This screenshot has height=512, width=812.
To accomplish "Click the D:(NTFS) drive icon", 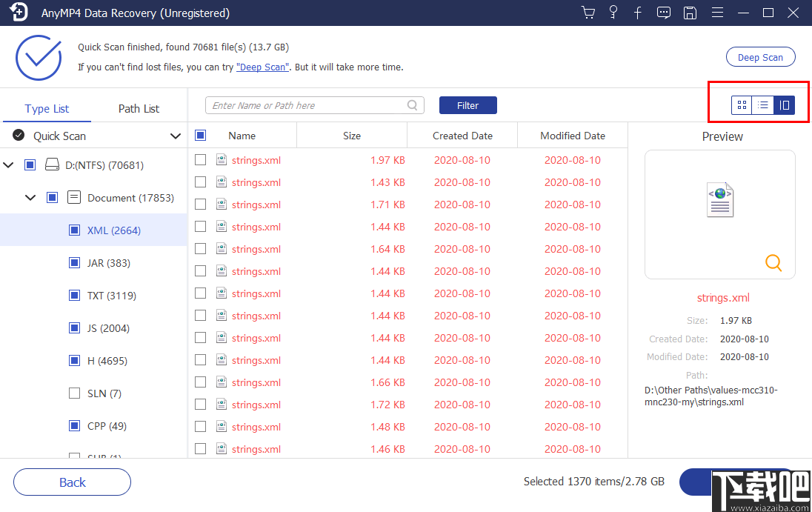I will click(52, 164).
